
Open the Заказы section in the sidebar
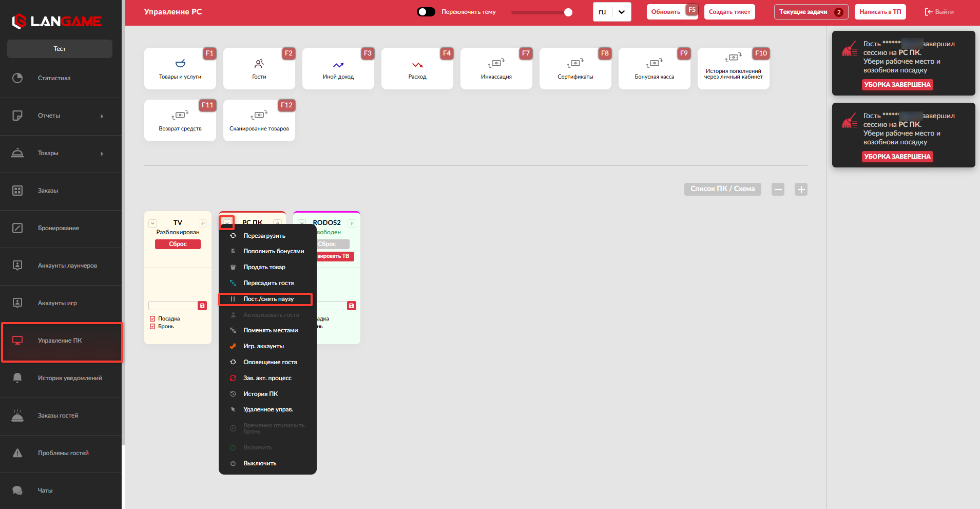point(61,191)
